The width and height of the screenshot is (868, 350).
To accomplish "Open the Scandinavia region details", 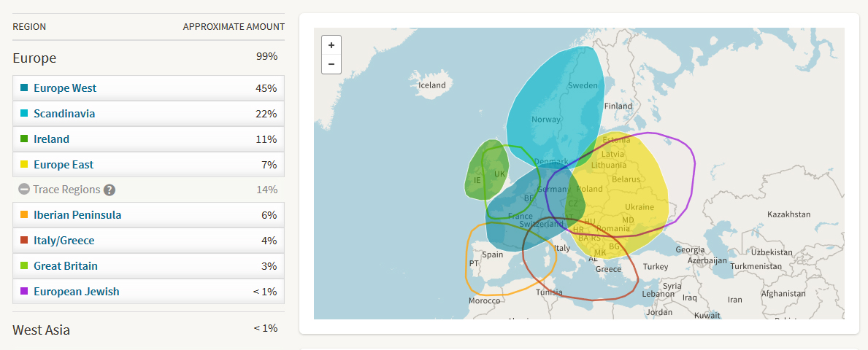I will pos(64,114).
